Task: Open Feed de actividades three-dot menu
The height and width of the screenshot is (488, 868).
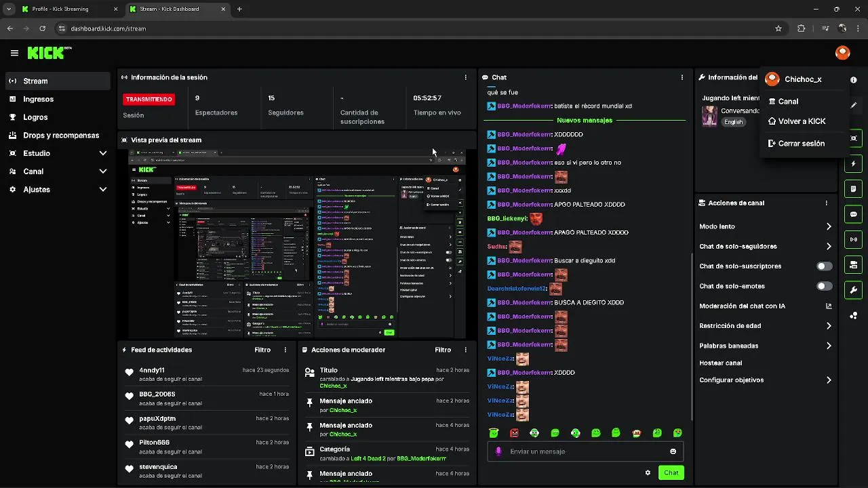Action: point(285,350)
